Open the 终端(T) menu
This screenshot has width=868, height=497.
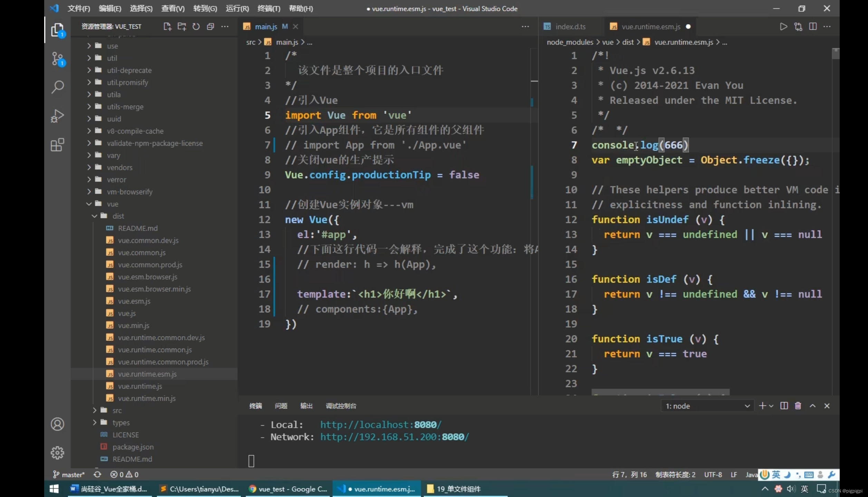coord(269,9)
